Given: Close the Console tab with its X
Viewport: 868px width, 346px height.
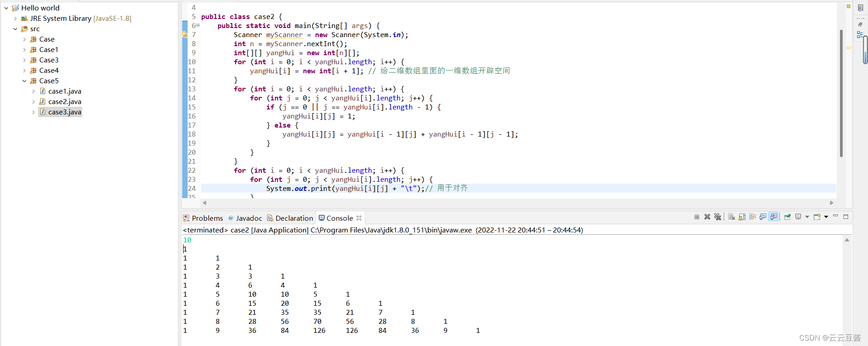Looking at the screenshot, I should click(359, 218).
